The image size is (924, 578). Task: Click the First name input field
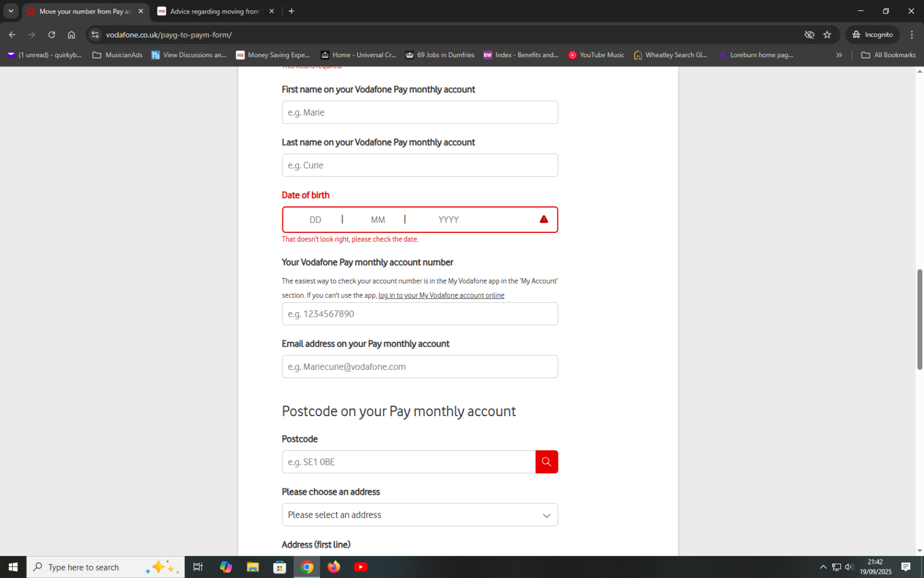[x=420, y=112]
